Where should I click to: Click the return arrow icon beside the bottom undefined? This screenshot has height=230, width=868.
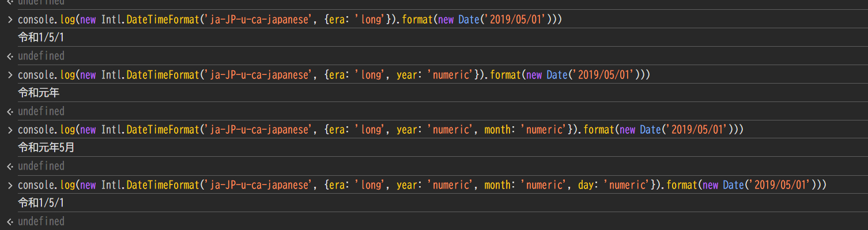9,221
